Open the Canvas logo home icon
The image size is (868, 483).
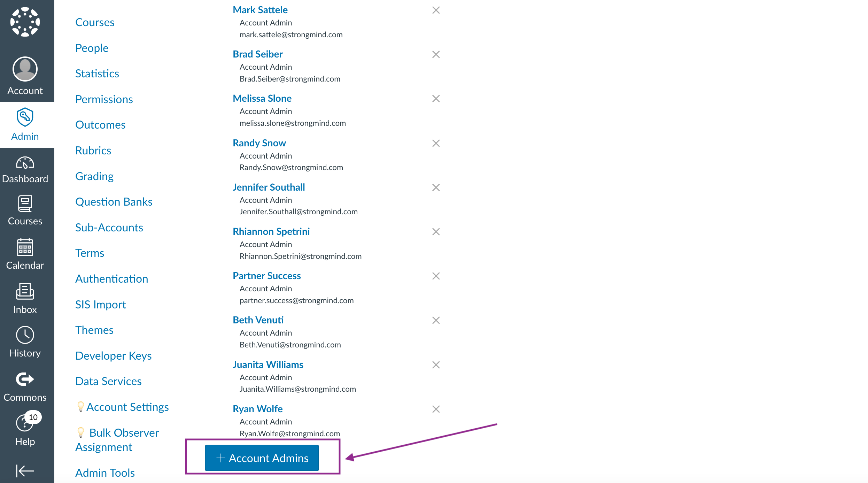tap(25, 22)
